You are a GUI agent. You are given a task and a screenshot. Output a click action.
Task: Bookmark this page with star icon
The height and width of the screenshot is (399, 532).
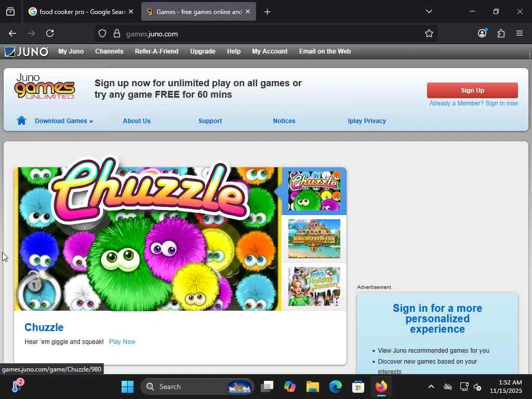(x=429, y=33)
